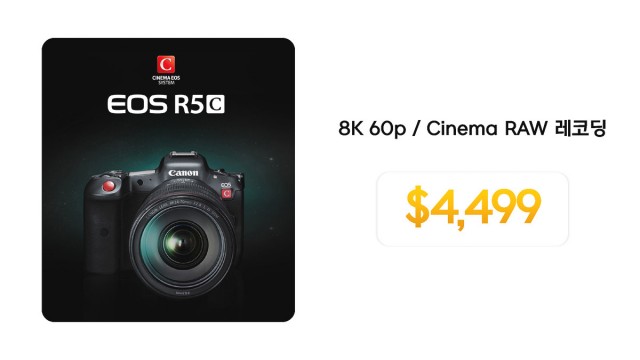Click the CINEMA EOS SYSTEM caption text

click(166, 80)
